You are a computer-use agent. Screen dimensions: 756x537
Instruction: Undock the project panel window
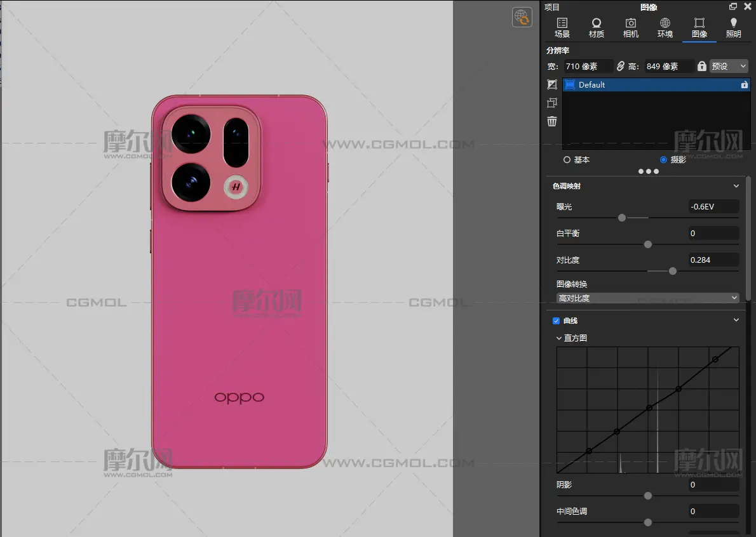point(733,7)
